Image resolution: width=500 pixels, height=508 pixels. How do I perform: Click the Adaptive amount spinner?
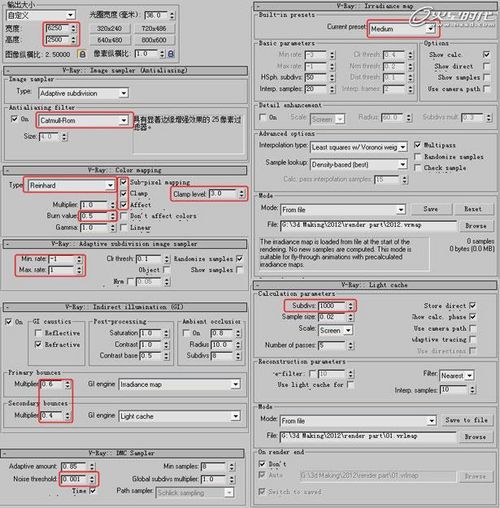92,466
